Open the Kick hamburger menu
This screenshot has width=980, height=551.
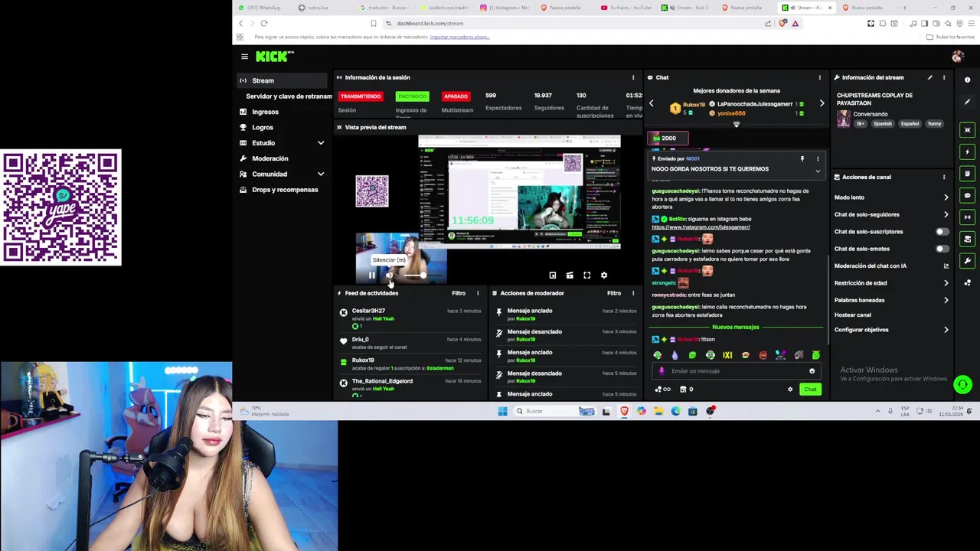click(244, 56)
